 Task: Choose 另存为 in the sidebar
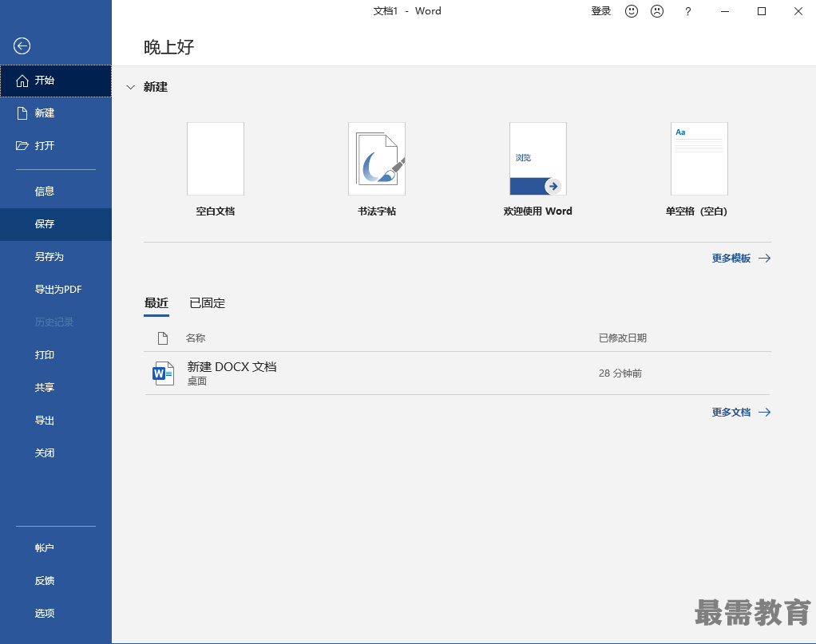tap(56, 257)
